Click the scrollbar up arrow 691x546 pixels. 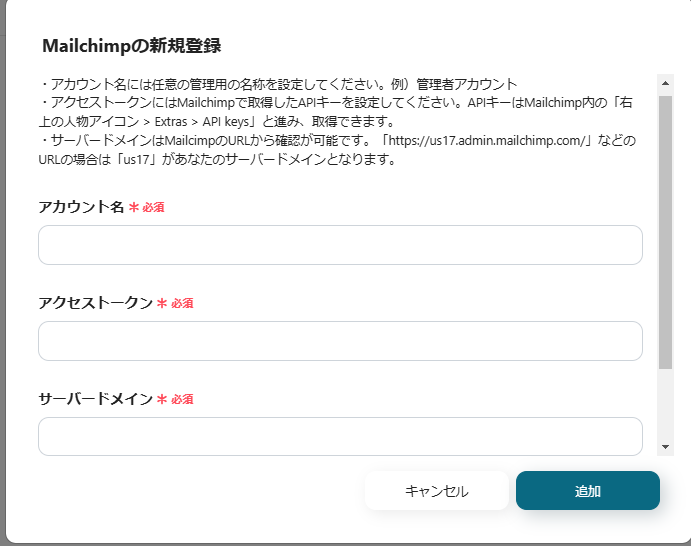tap(665, 83)
